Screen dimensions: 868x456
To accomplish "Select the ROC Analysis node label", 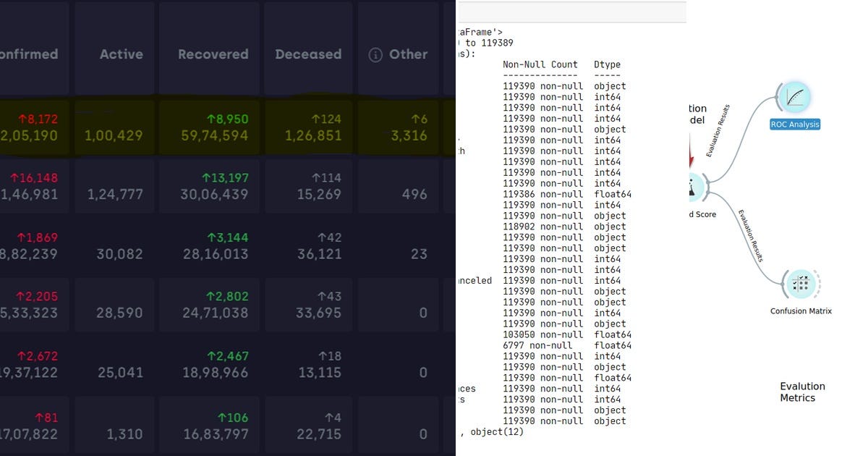I will tap(794, 124).
